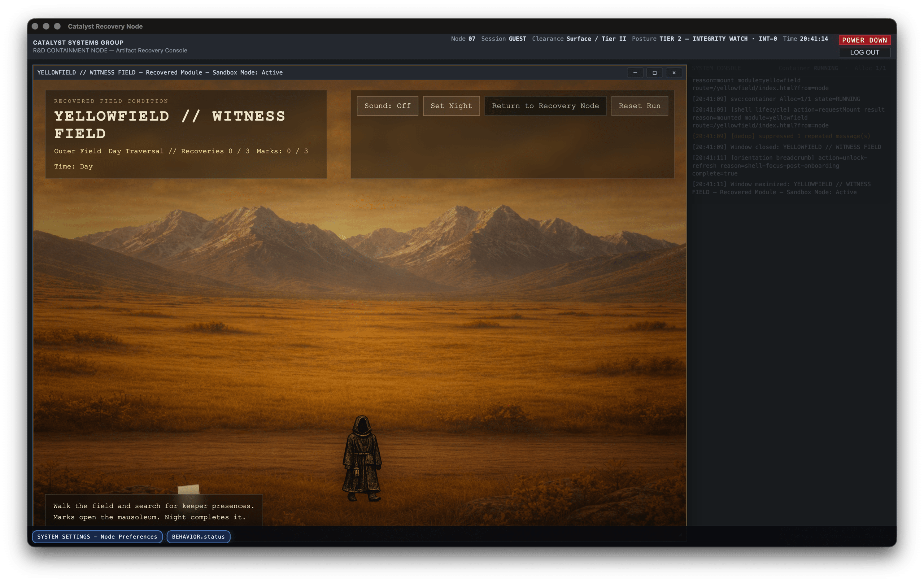924x583 pixels.
Task: Maximize the YELLOWFIELD module window
Action: [x=654, y=73]
